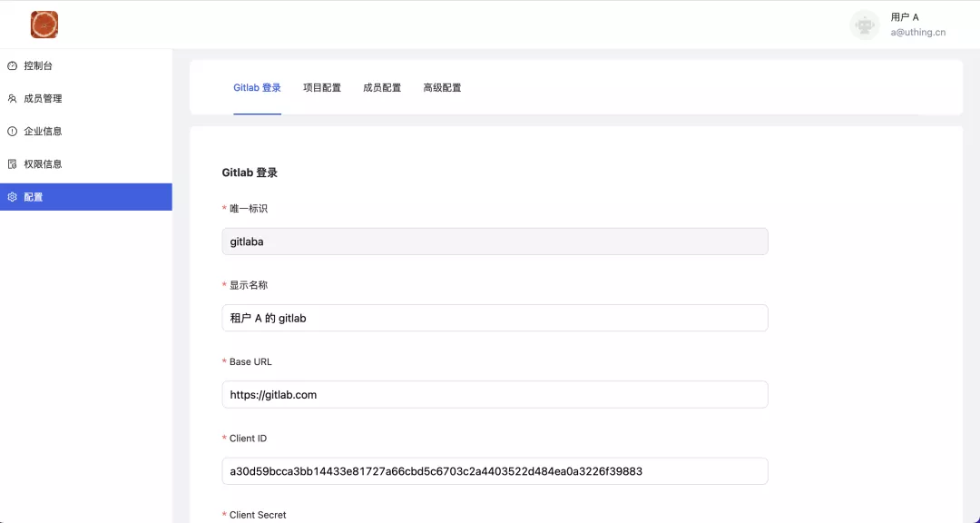Click the members icon beside 成员管理
980x523 pixels.
[12, 98]
